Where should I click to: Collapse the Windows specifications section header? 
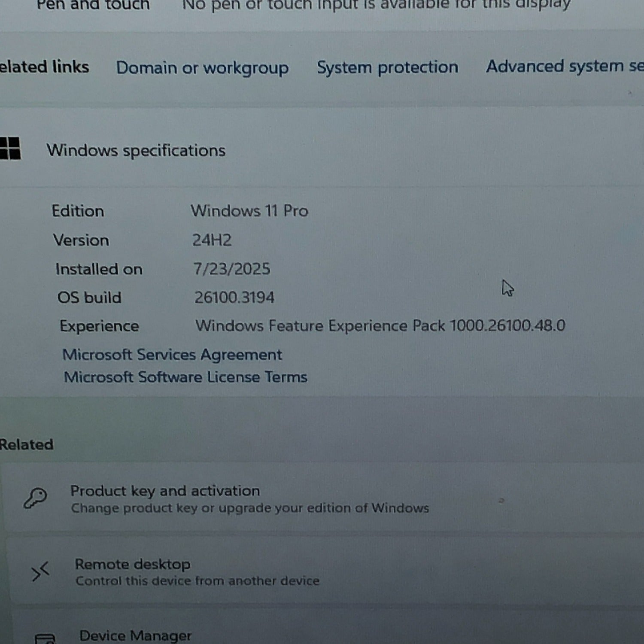(136, 150)
